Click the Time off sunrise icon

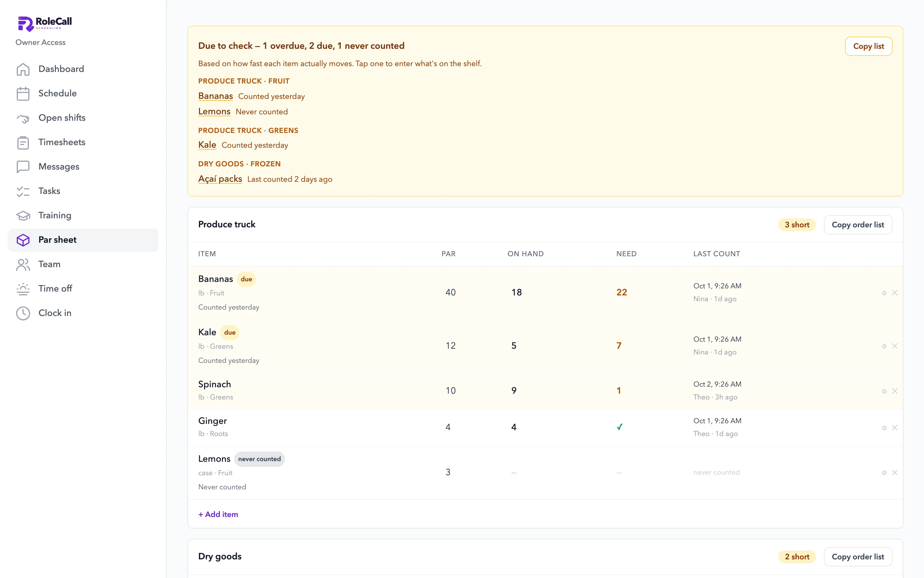pyautogui.click(x=23, y=289)
